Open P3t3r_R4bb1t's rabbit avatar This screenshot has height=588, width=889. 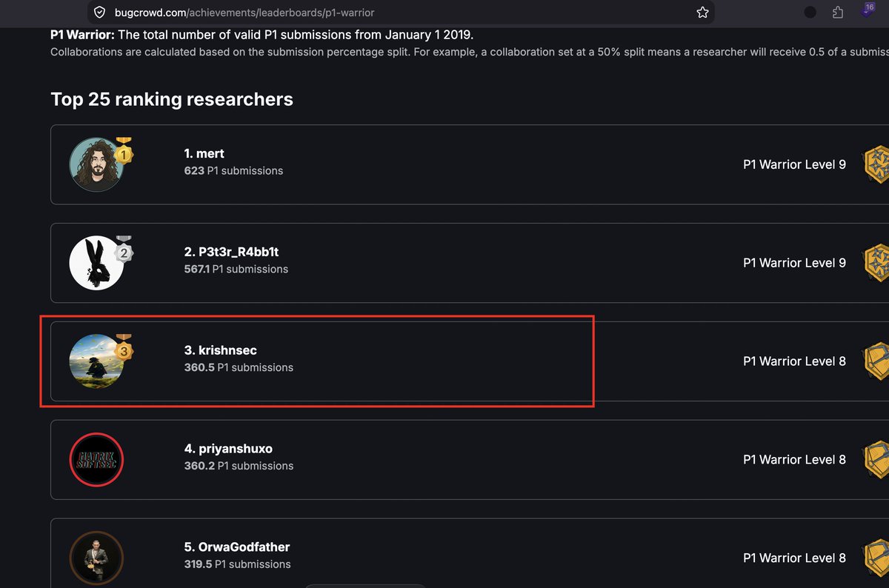click(96, 263)
